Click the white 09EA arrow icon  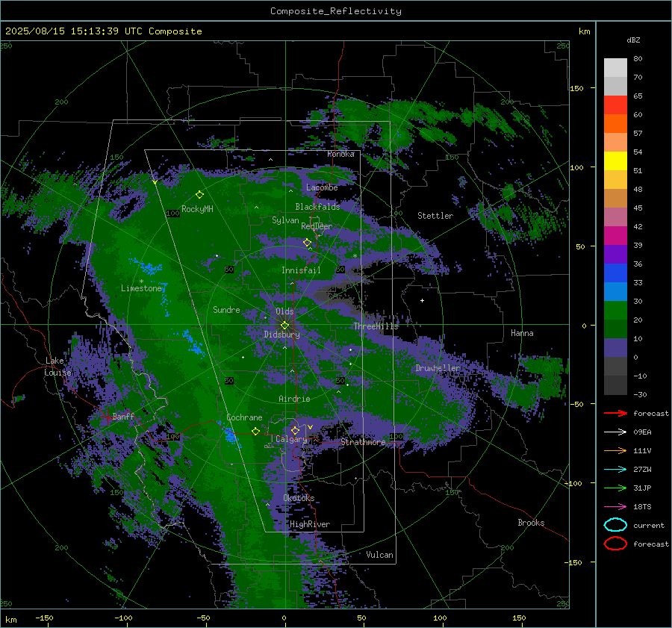pyautogui.click(x=615, y=432)
